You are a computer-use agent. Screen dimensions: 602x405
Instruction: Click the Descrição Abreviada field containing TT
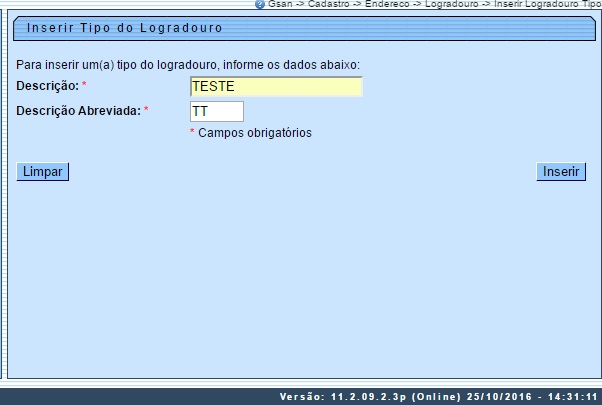[217, 111]
